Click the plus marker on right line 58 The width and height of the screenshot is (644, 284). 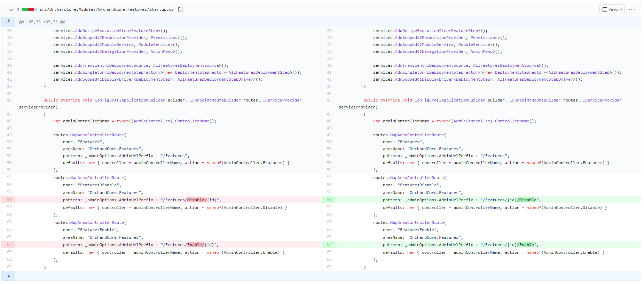[340, 200]
